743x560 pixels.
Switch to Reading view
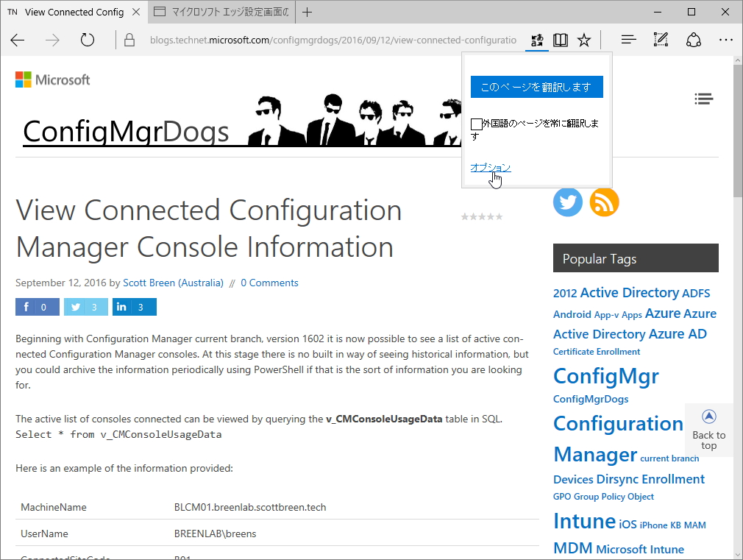560,40
